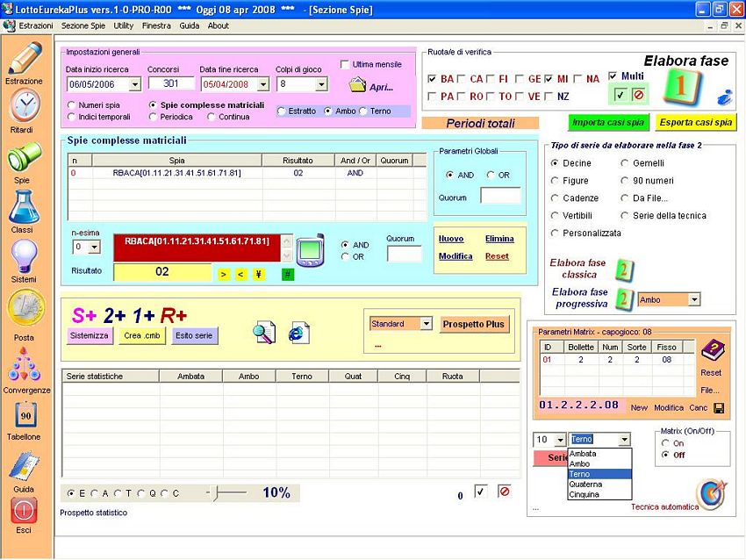Screen dimensions: 746x560
Task: Open the Sistemi light bulb icon
Action: [x=24, y=256]
